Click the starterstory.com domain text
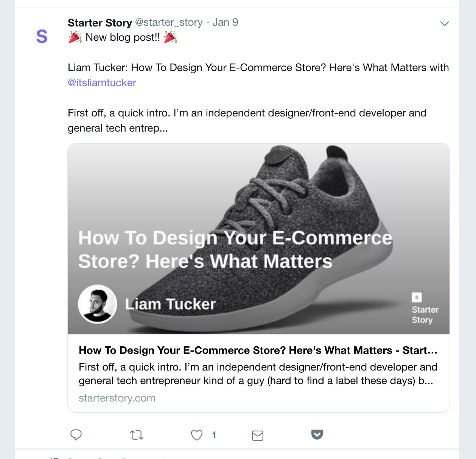 (117, 398)
